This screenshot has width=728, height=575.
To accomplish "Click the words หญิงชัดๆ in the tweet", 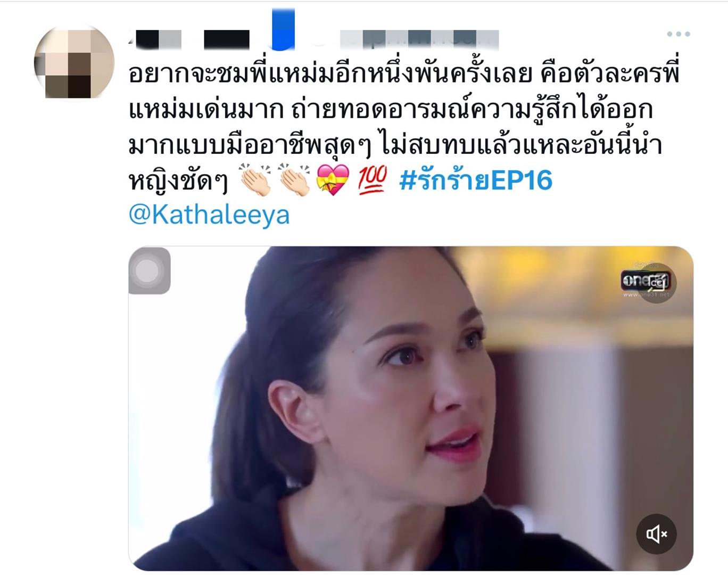I will point(178,181).
